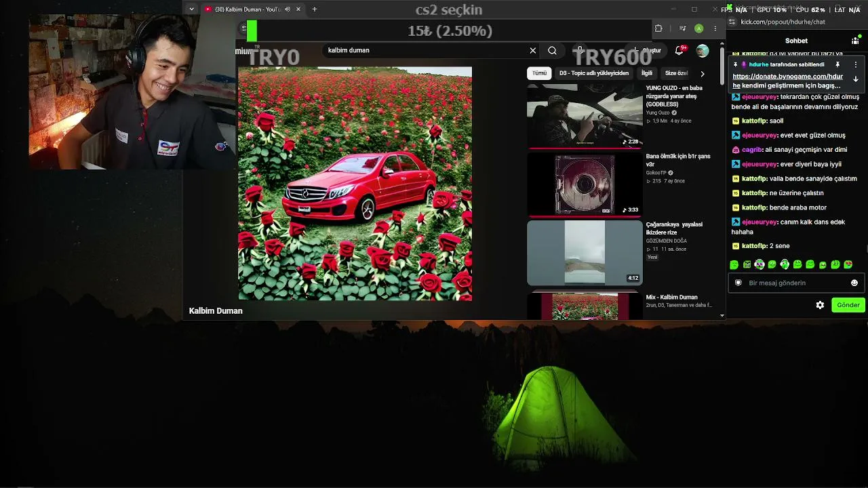Expand the pinned message with down arrow
The width and height of the screenshot is (868, 488).
tap(856, 79)
